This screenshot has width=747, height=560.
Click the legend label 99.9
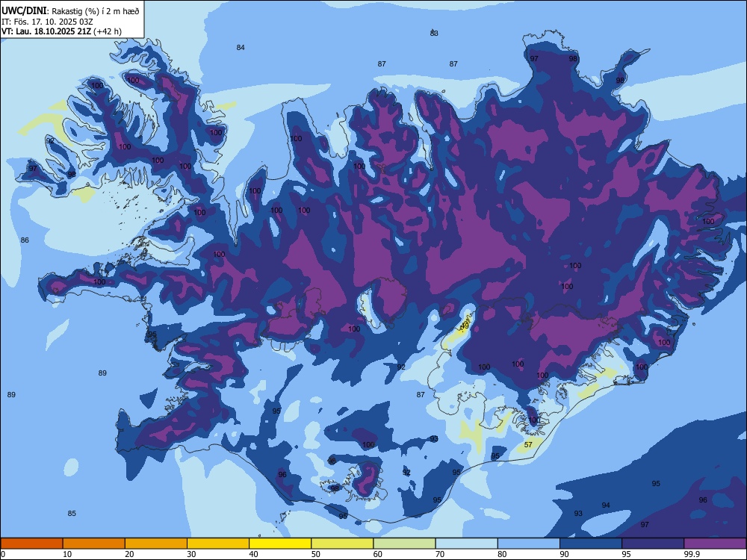click(692, 554)
